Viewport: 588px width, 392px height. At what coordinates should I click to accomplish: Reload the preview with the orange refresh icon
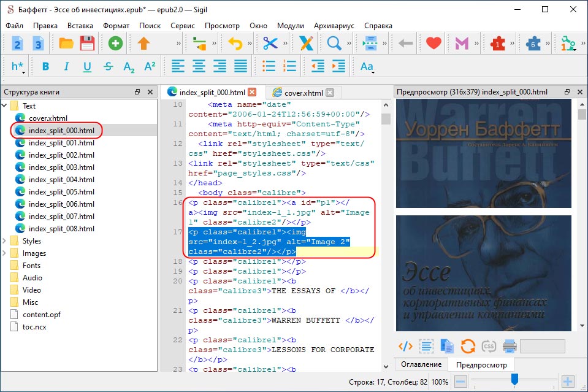(x=468, y=346)
